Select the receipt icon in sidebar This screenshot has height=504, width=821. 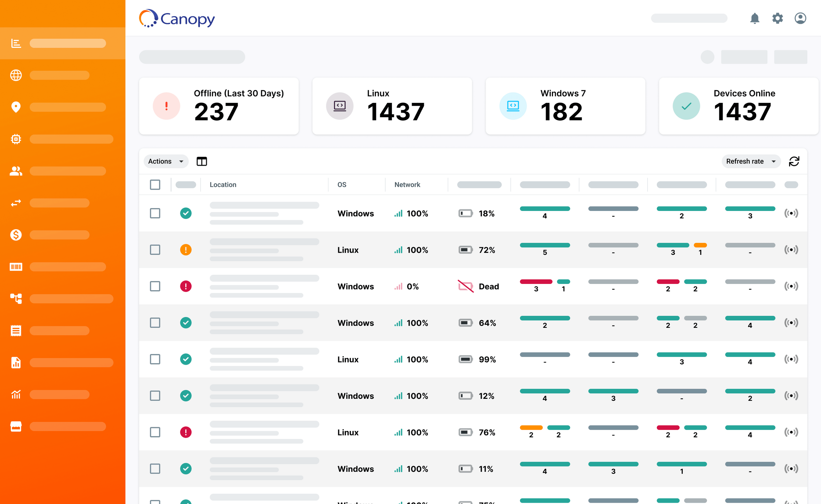pos(16,331)
